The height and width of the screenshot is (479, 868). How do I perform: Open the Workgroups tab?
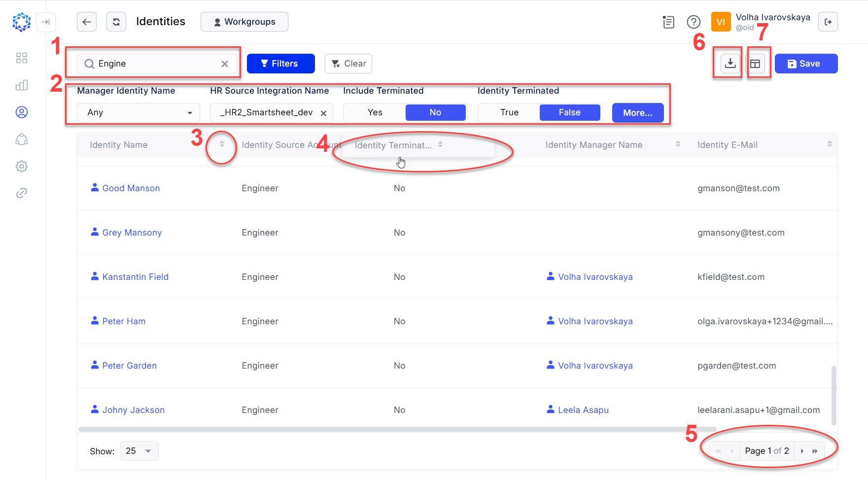click(x=244, y=22)
